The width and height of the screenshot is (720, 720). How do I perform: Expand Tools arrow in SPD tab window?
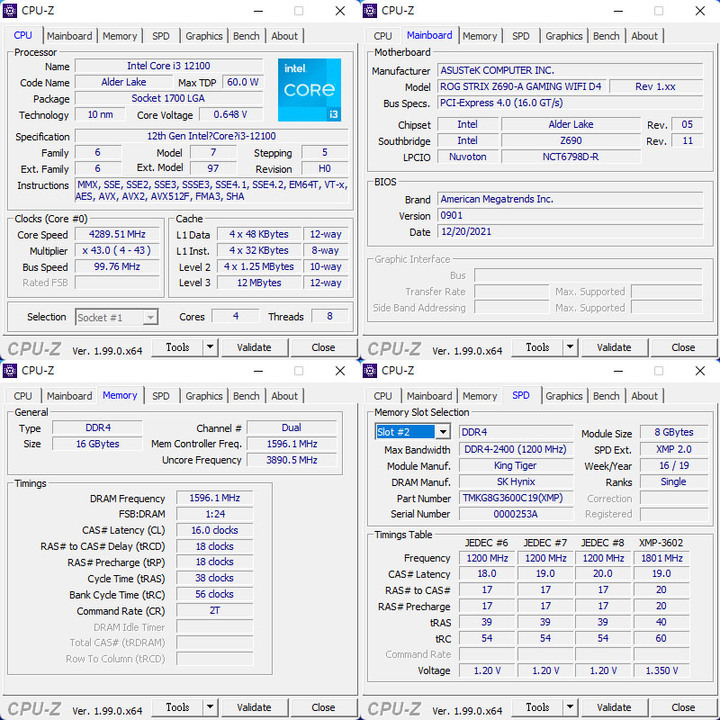click(x=570, y=707)
